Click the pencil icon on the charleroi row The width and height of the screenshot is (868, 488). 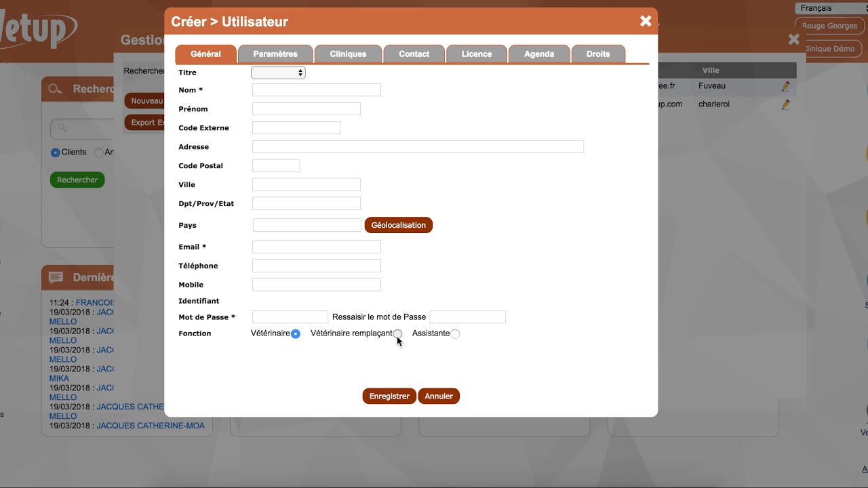785,104
